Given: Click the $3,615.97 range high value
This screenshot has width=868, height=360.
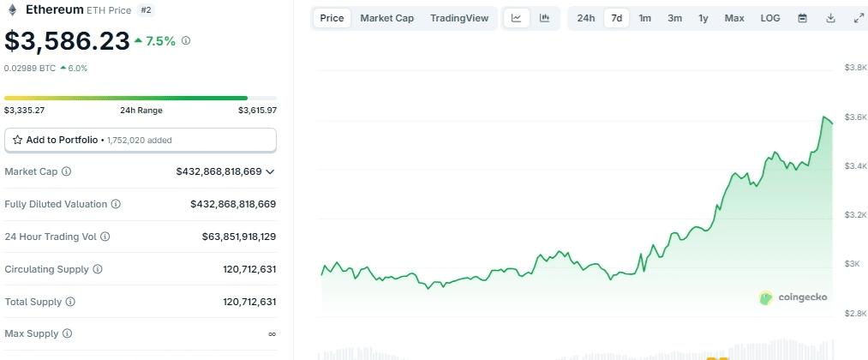Looking at the screenshot, I should pyautogui.click(x=257, y=111).
